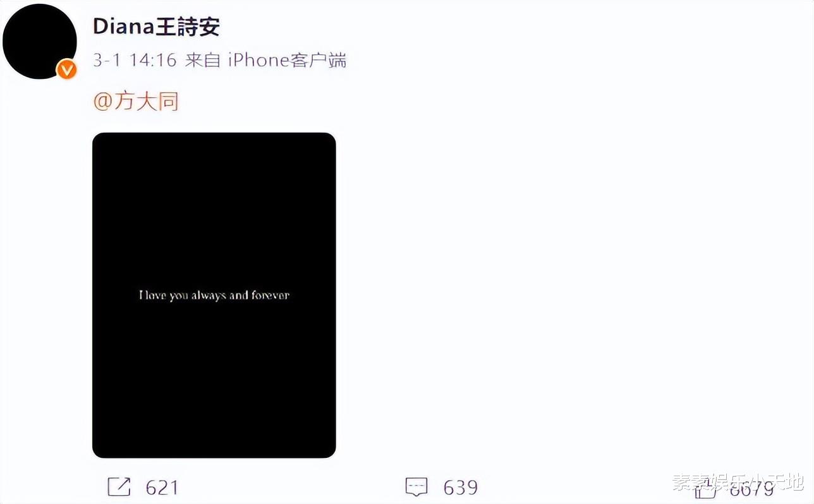Click the 素素娱乐小天地 watermark
The image size is (814, 504).
[x=737, y=483]
